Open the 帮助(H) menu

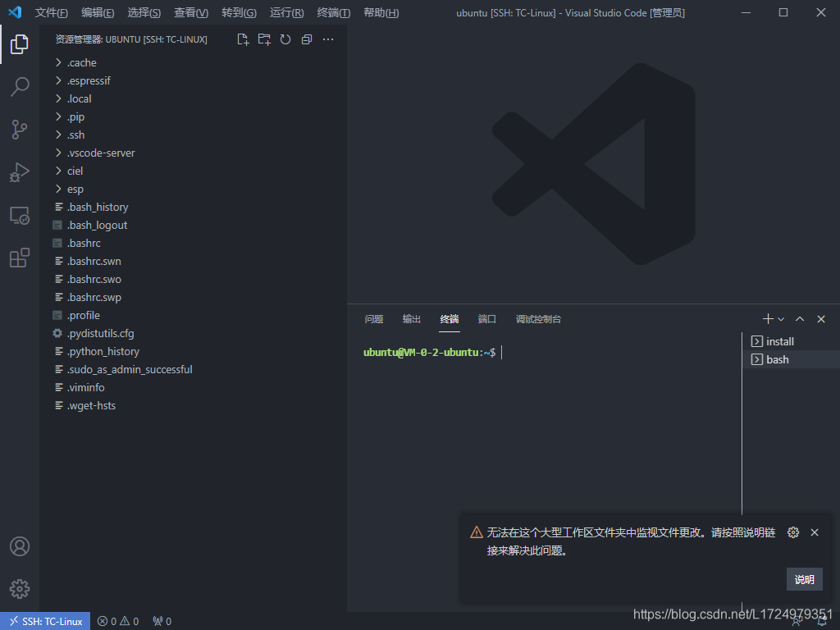tap(381, 13)
